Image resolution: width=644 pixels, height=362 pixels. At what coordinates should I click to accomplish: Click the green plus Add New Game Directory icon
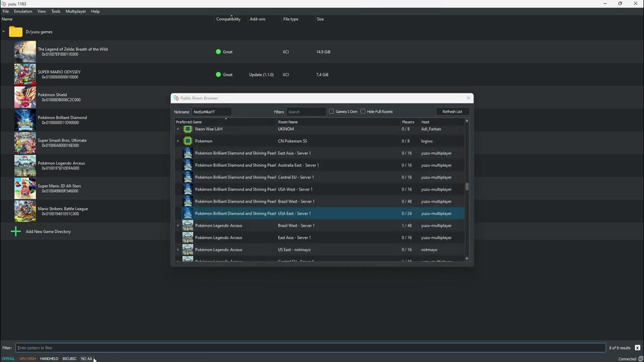16,231
